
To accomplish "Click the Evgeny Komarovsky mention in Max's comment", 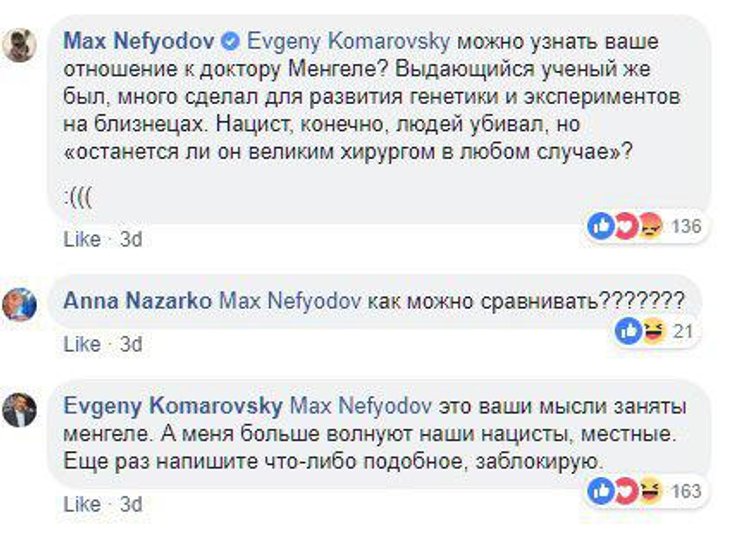I will point(347,42).
